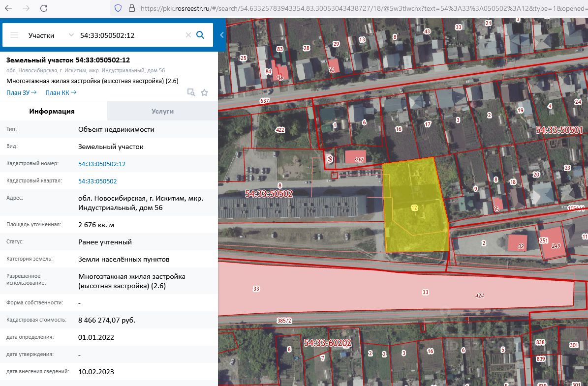Click the browser forward arrow
This screenshot has width=588, height=386.
[26, 8]
